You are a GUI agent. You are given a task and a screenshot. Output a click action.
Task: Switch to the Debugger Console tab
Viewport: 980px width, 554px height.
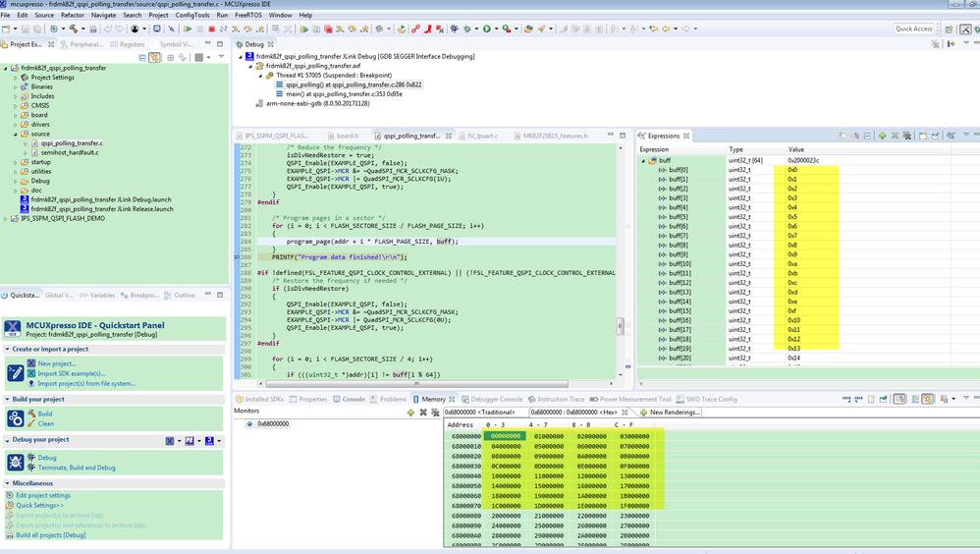coord(497,399)
